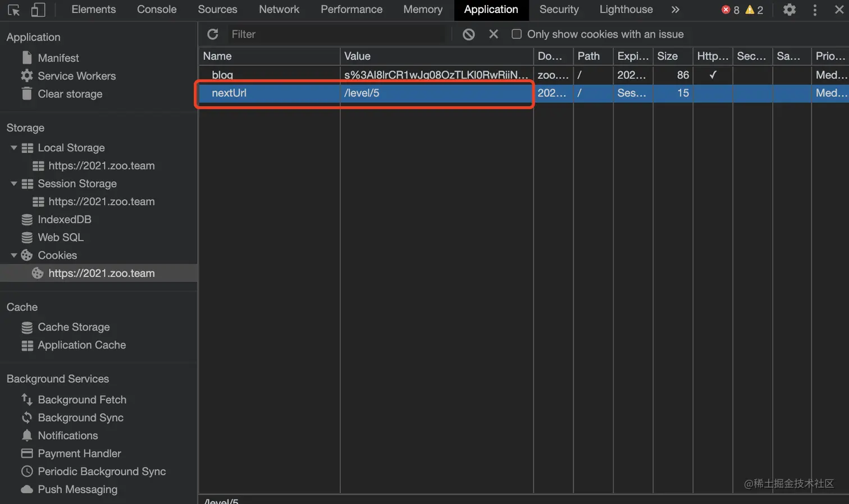Sort cookies by the Path column
The height and width of the screenshot is (504, 849).
(593, 56)
